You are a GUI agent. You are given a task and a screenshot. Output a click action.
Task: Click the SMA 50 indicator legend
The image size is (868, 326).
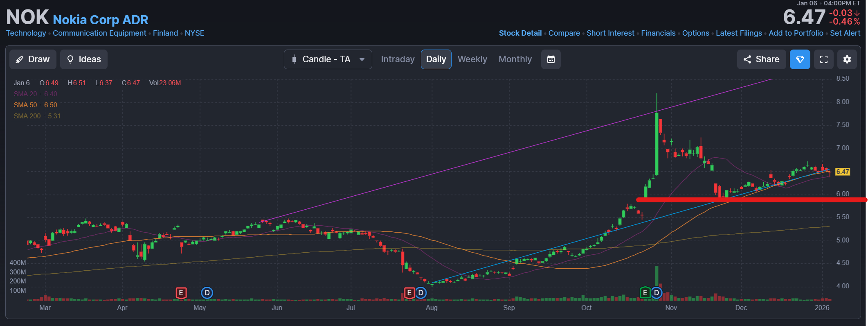tap(35, 105)
